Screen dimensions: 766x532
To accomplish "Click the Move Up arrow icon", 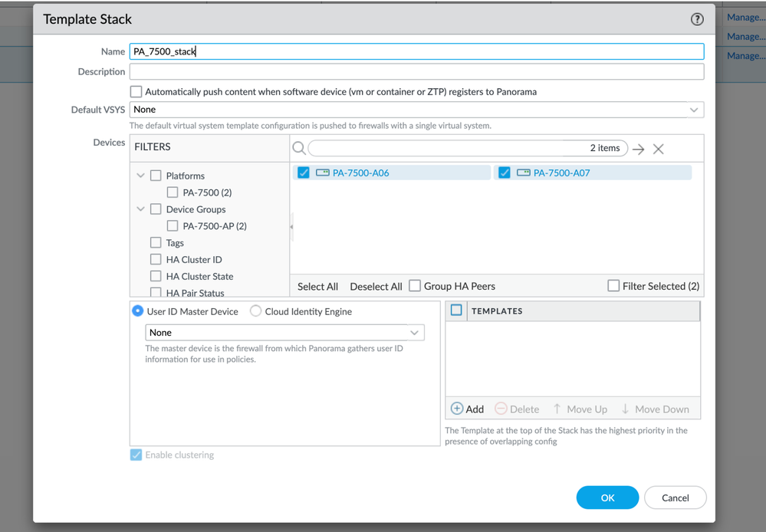I will [x=557, y=409].
